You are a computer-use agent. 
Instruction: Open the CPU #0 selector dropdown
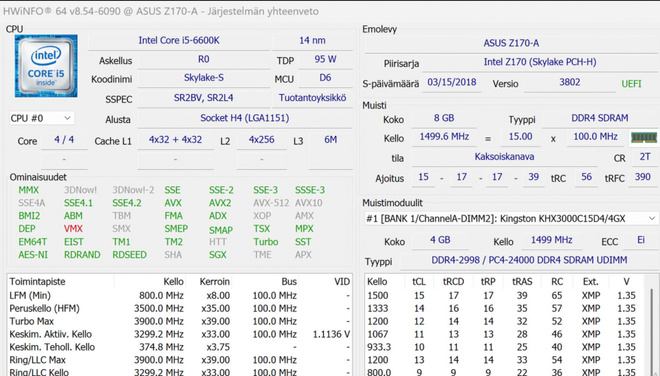pos(42,118)
